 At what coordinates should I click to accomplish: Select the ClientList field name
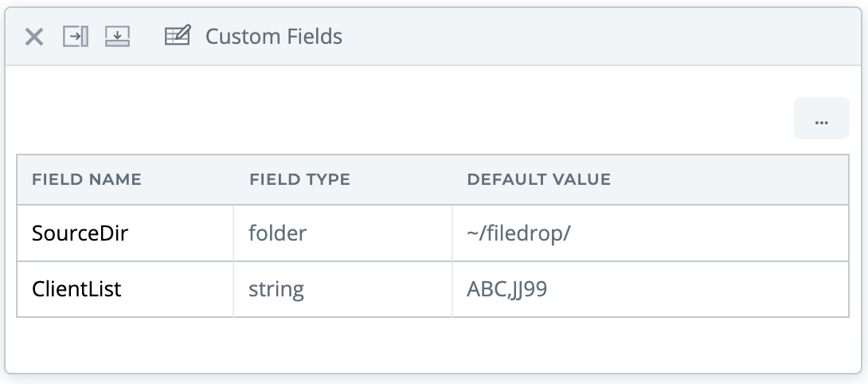point(76,288)
